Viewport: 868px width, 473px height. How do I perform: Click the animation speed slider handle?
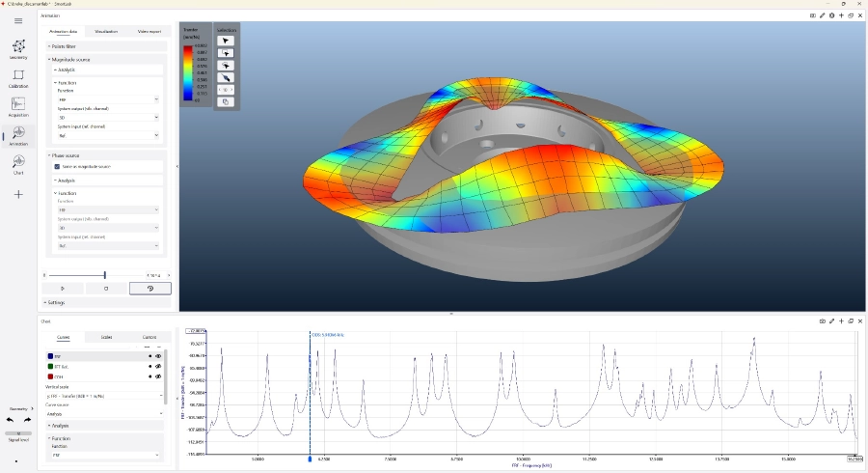coord(105,275)
